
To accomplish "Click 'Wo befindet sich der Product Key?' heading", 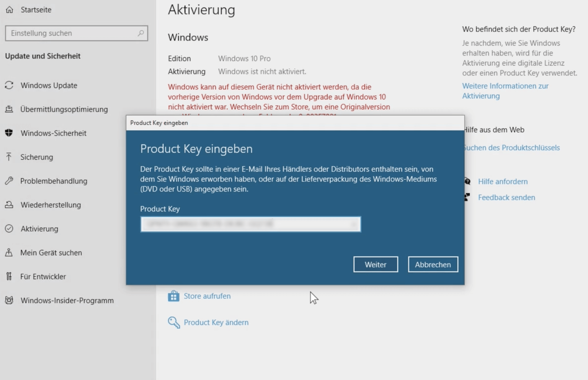I will (x=519, y=29).
